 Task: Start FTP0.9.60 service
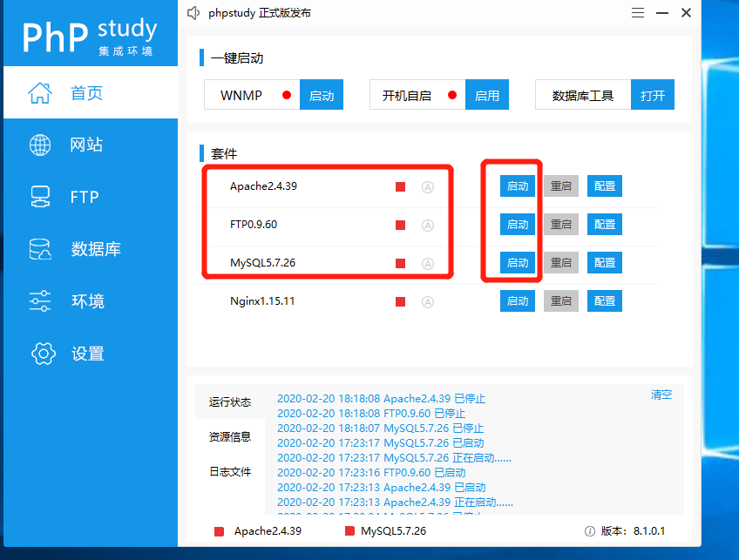tap(518, 224)
